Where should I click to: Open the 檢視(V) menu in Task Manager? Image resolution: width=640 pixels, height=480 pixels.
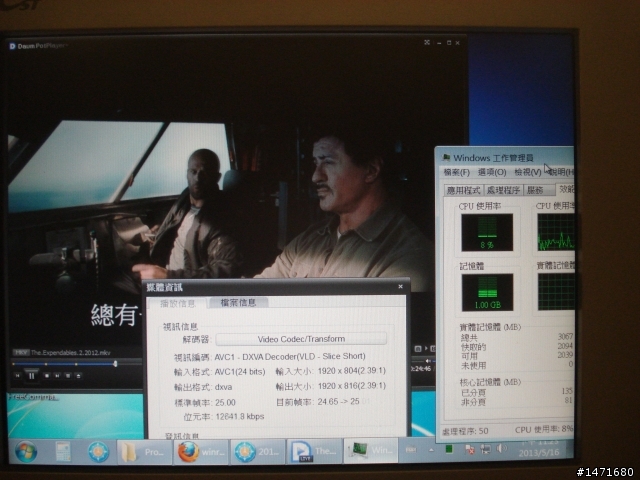click(x=528, y=172)
